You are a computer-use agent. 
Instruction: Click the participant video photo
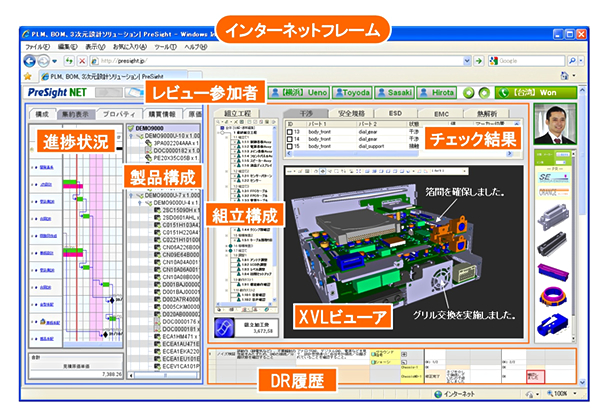click(x=555, y=124)
